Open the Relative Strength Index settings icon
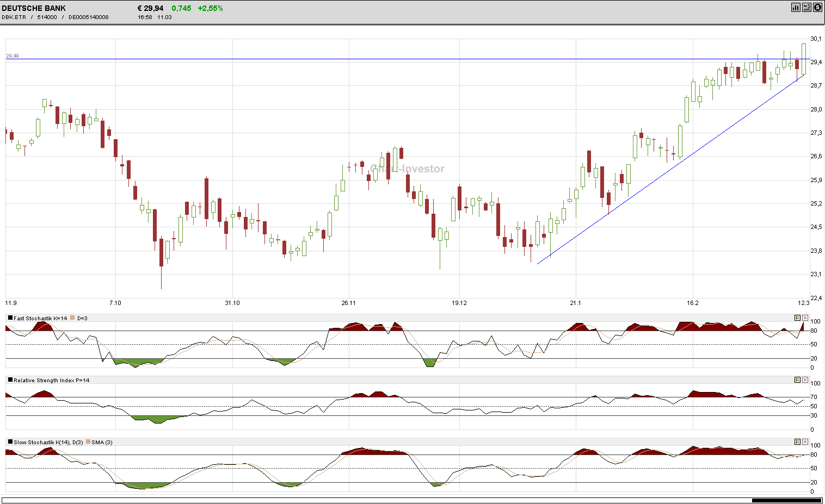This screenshot has height=504, width=825. click(x=797, y=380)
